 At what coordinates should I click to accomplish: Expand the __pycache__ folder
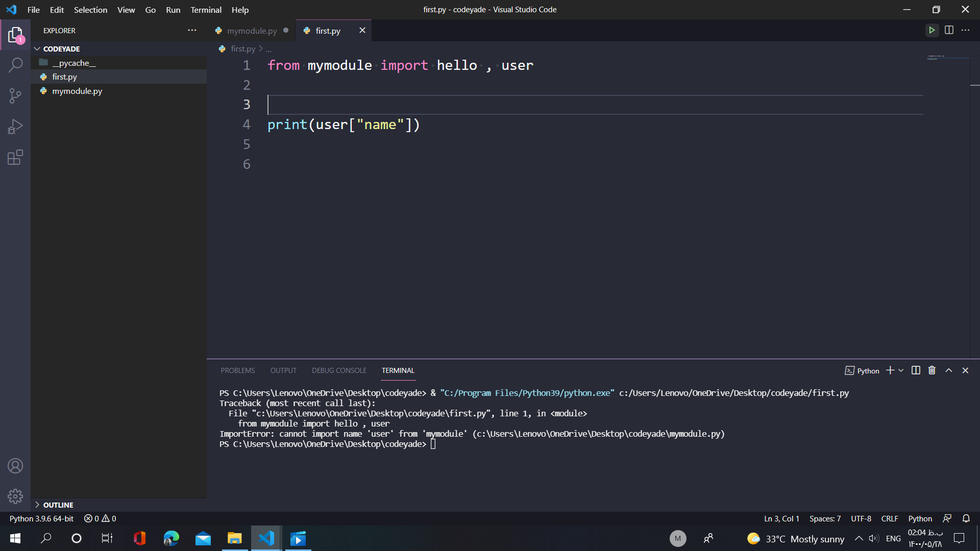(x=119, y=63)
